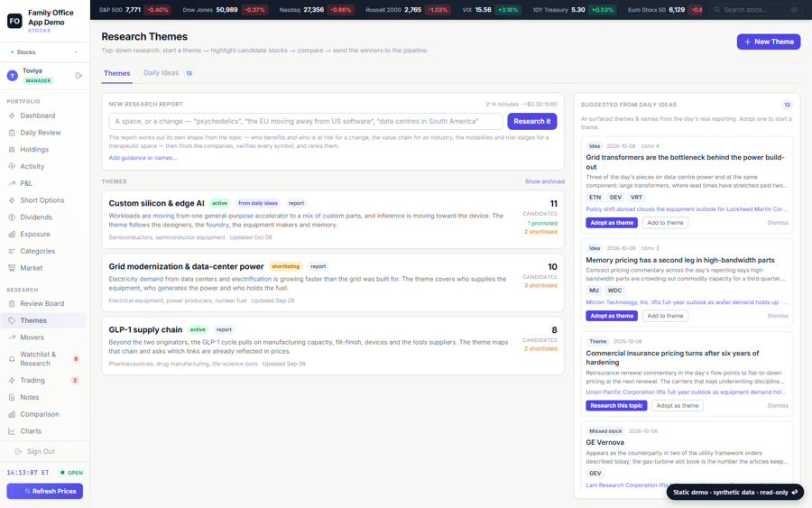Click Add guidance or names link
The image size is (812, 508).
[143, 158]
